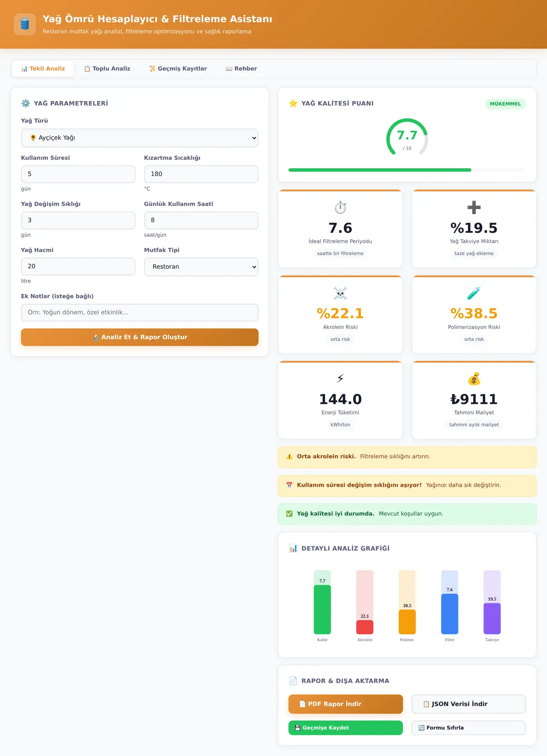Focus the Kızartma Sıcaklığı input field
Image resolution: width=547 pixels, height=756 pixels.
[x=201, y=174]
